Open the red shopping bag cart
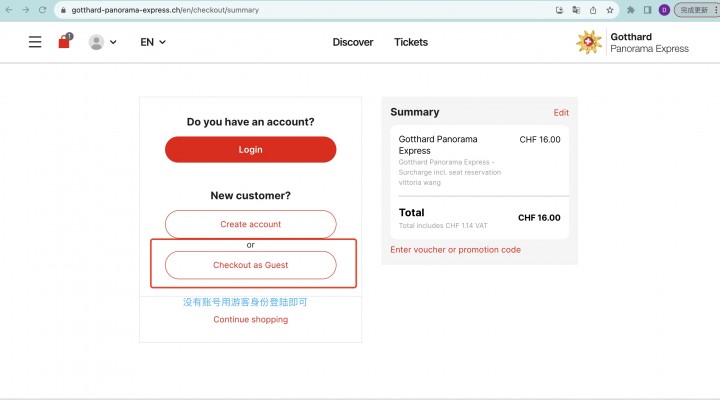The width and height of the screenshot is (720, 400). 65,41
